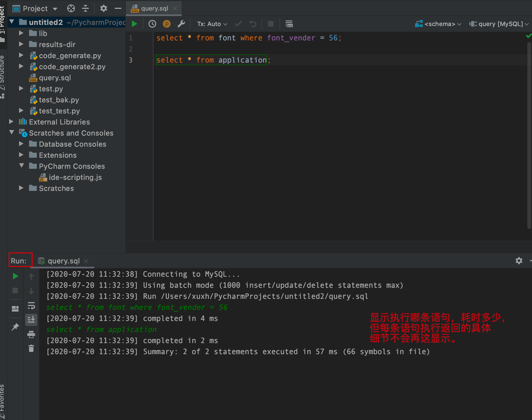The width and height of the screenshot is (532, 420).
Task: Click the orange P parameters icon
Action: tap(167, 24)
